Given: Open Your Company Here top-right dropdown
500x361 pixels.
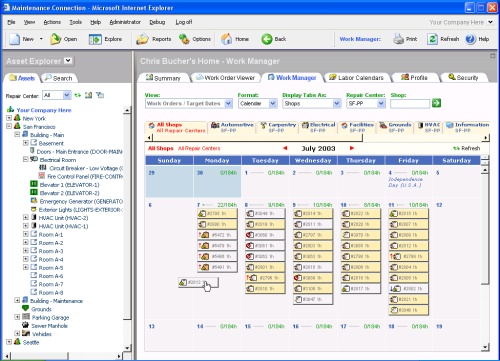Looking at the screenshot, I should 490,22.
